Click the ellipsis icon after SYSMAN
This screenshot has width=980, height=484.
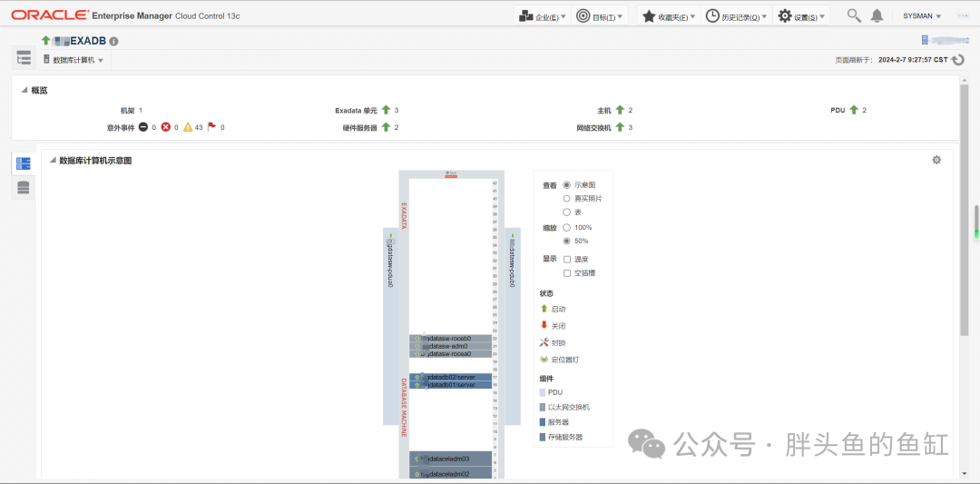point(962,16)
